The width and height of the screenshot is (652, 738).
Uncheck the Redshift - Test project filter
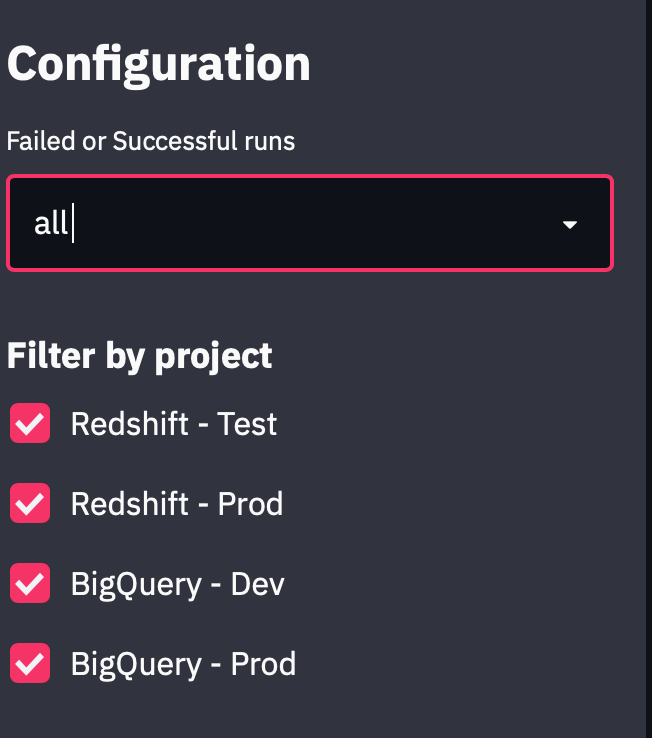click(30, 424)
